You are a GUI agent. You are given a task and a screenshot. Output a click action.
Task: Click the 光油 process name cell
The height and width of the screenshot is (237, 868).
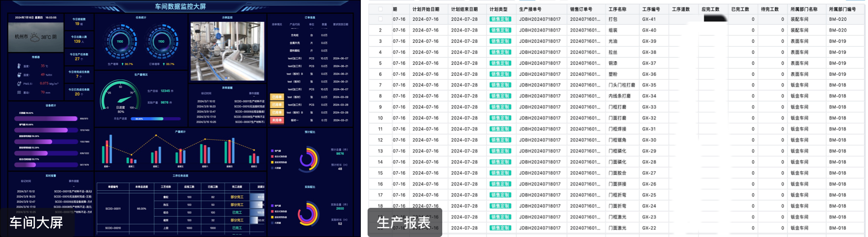pyautogui.click(x=613, y=41)
